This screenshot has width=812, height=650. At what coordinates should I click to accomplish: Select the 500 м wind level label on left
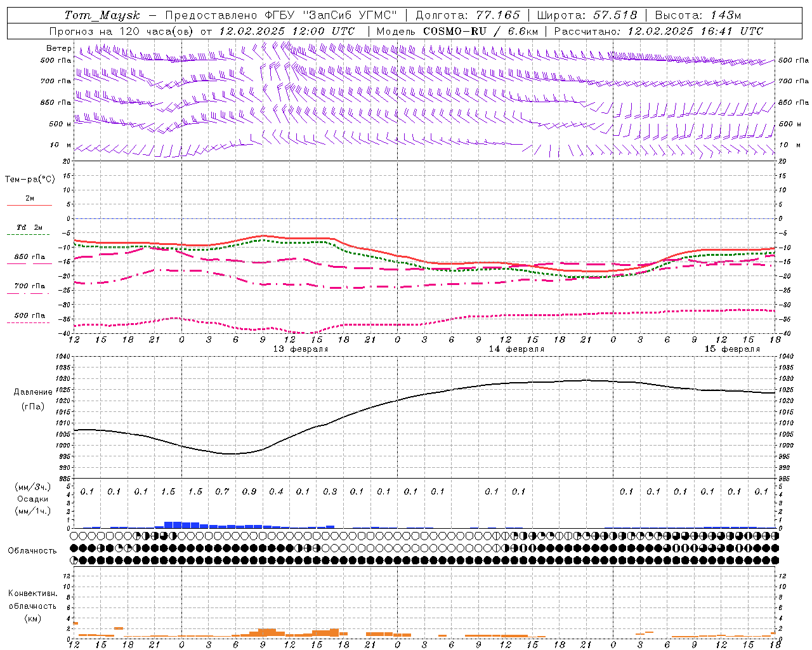[x=60, y=124]
